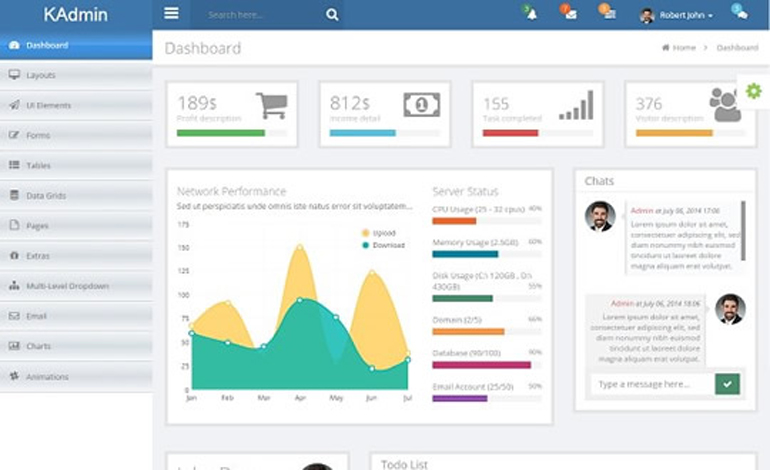
Task: Open the envelope messages icon
Action: (x=570, y=14)
